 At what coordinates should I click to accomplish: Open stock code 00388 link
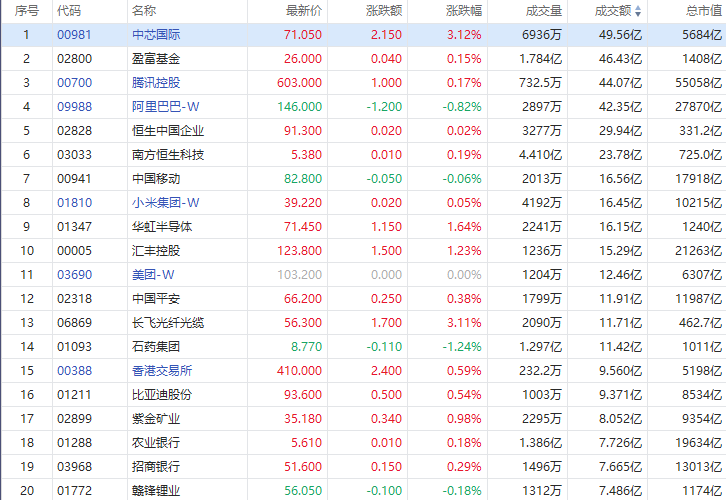[74, 371]
